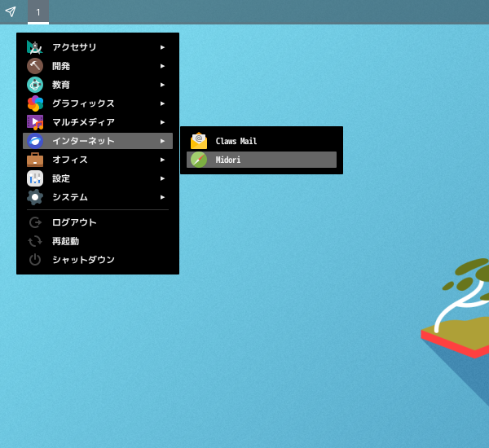The image size is (489, 448).
Task: Click the Accessories (アクセサリ) category icon
Action: click(x=35, y=47)
